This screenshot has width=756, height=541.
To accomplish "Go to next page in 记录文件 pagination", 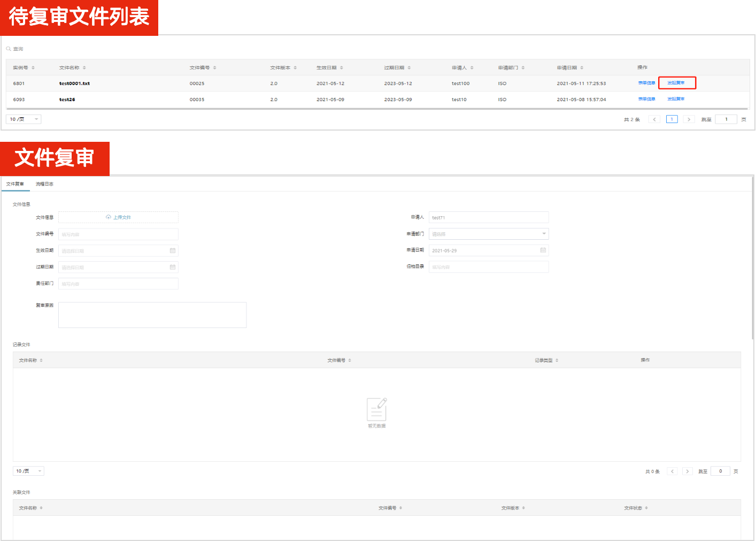I will tap(688, 471).
